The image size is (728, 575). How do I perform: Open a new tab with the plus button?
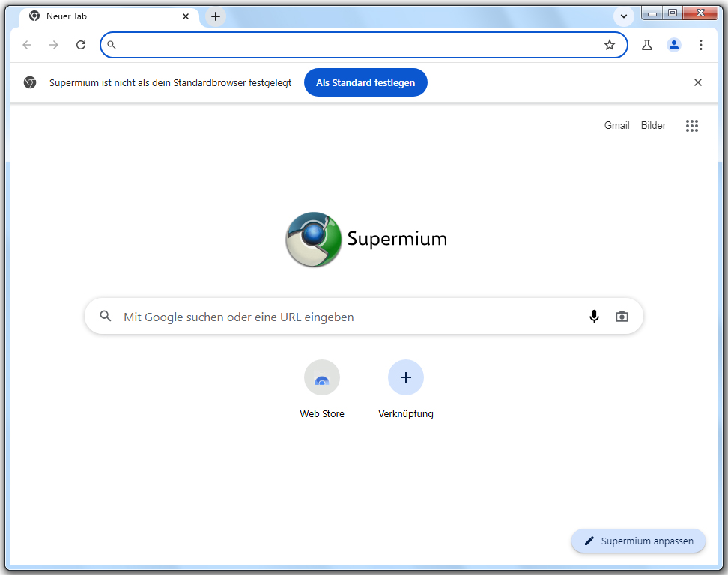pos(216,16)
